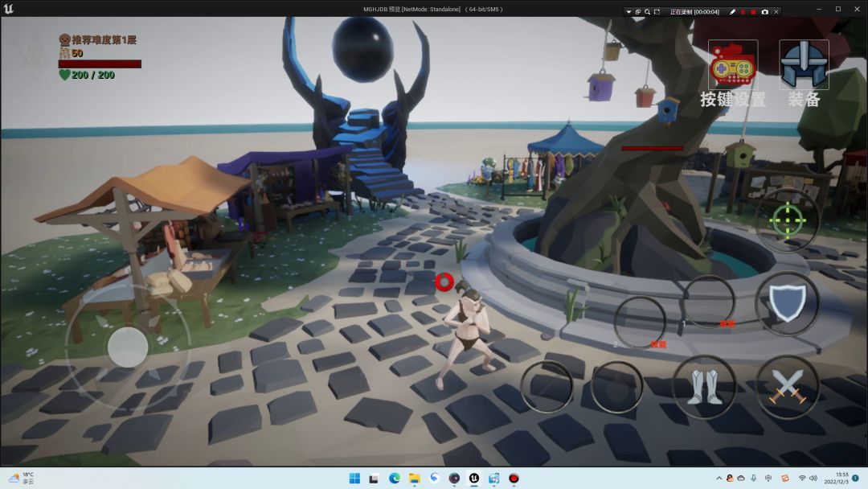This screenshot has width=868, height=489.
Task: Tap the crossed swords attack button
Action: [788, 388]
